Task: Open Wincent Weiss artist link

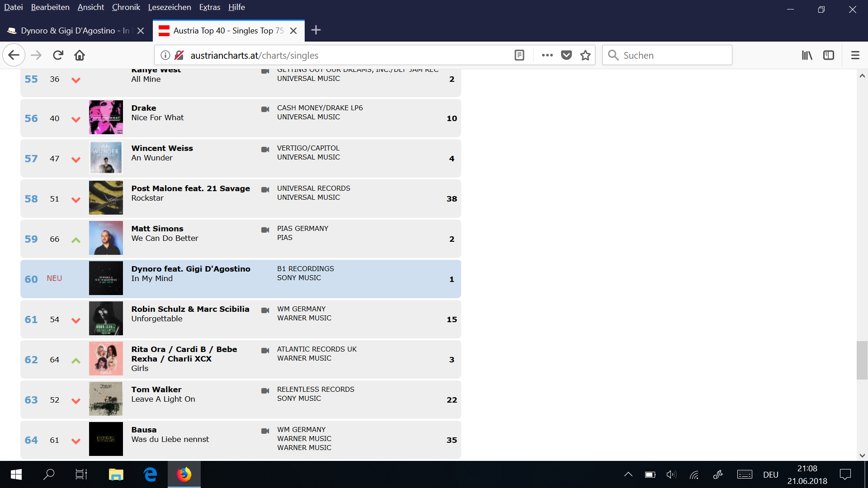Action: [x=162, y=148]
